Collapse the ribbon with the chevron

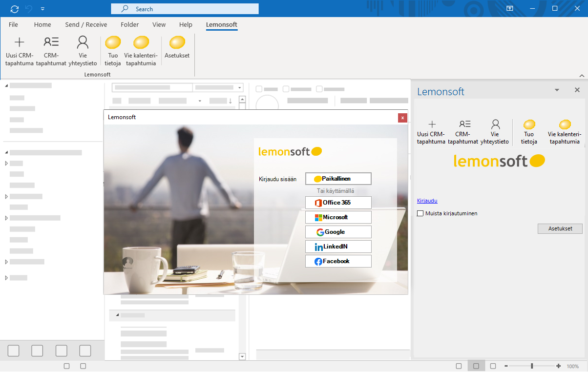click(x=582, y=75)
